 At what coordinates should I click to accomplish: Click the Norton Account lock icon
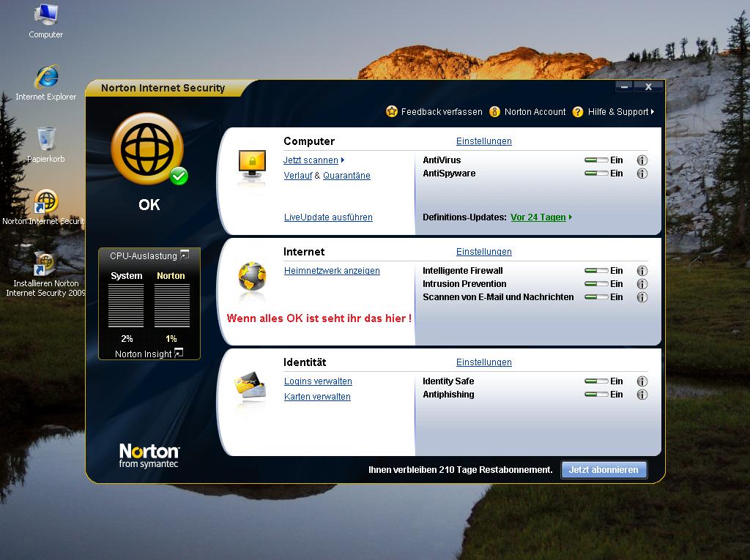[x=494, y=111]
